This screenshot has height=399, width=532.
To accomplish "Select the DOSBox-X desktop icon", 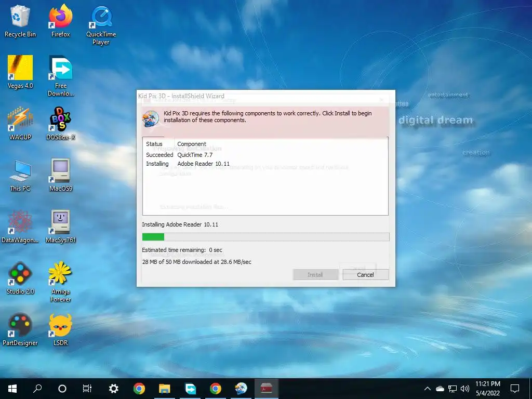I will [x=60, y=124].
